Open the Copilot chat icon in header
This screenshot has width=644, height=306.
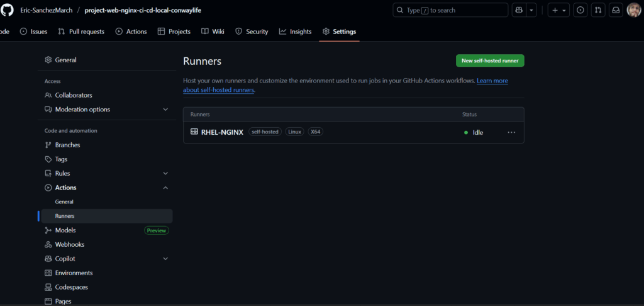click(x=519, y=10)
